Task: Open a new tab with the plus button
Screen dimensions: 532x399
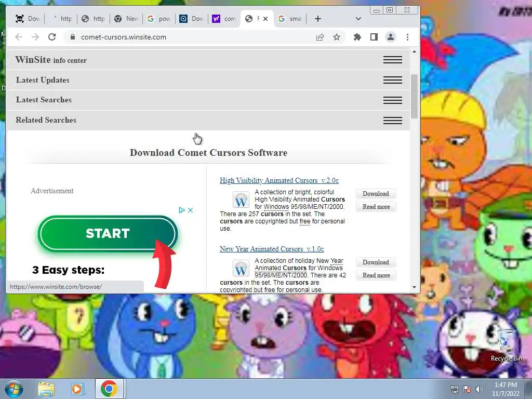Action: click(x=317, y=19)
